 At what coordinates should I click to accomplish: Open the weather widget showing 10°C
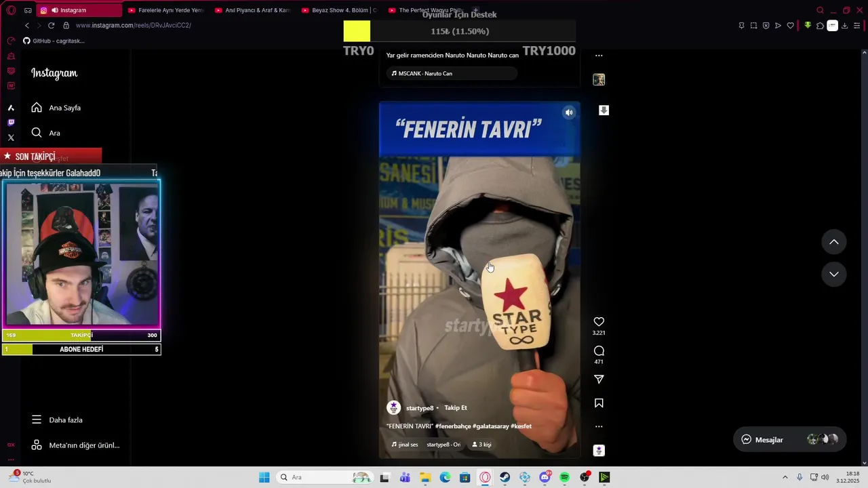29,477
